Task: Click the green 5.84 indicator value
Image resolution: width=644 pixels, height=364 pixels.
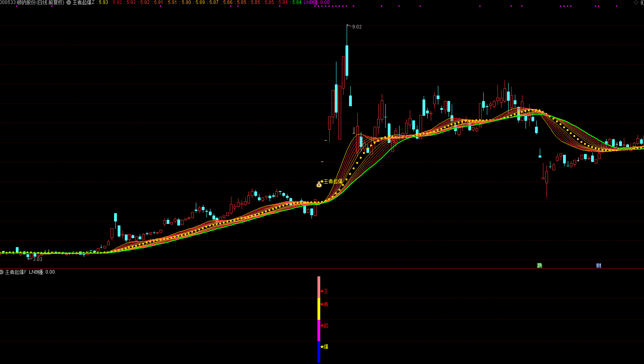Action: (297, 2)
